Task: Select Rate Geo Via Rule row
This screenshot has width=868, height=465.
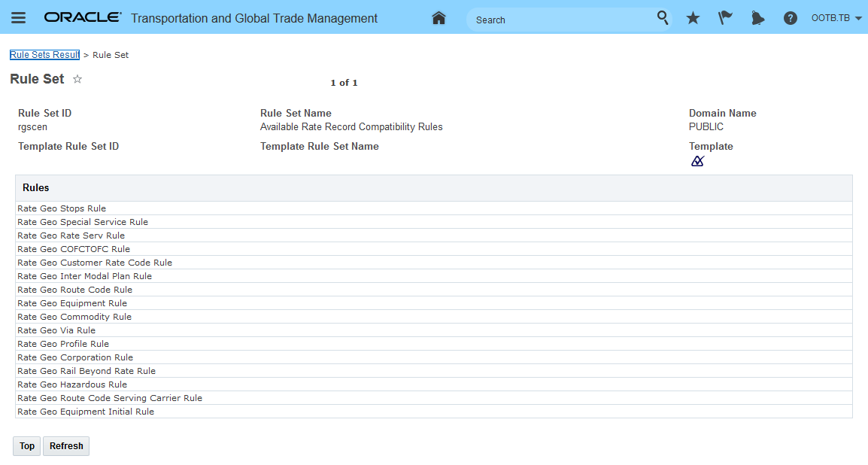Action: [434, 330]
